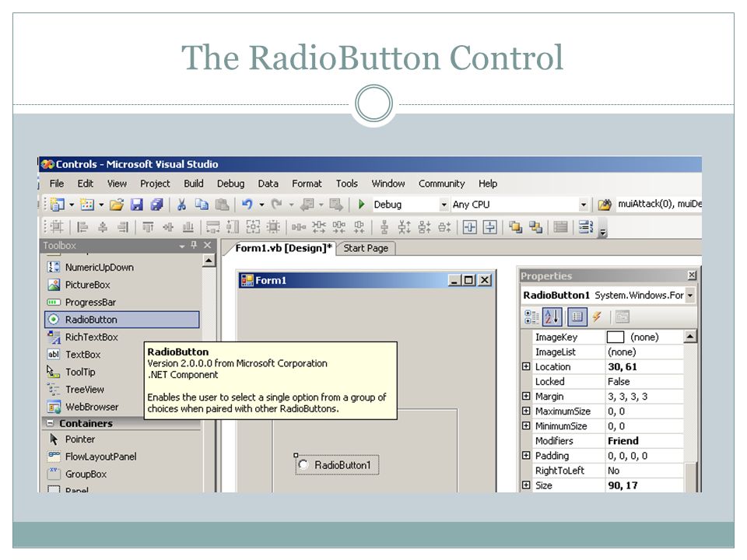Click the Align Bottoms layout icon
Screen dimensions: 747x560
pyautogui.click(x=188, y=227)
